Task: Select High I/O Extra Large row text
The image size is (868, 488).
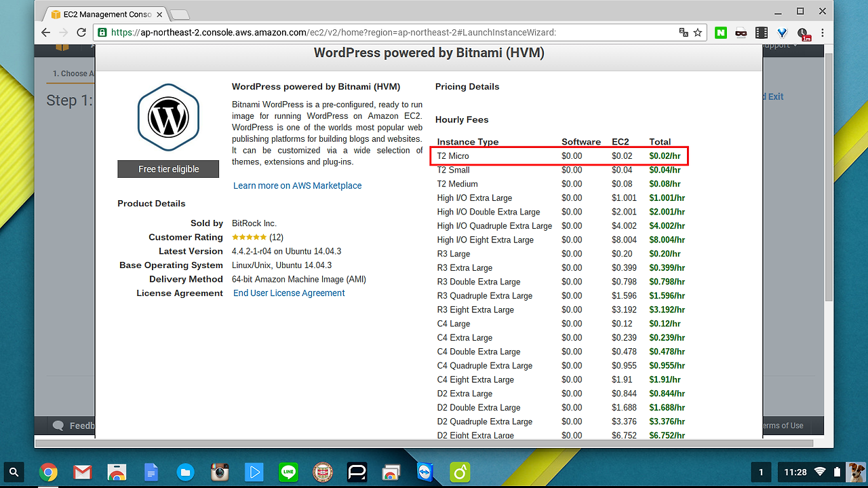Action: click(475, 198)
